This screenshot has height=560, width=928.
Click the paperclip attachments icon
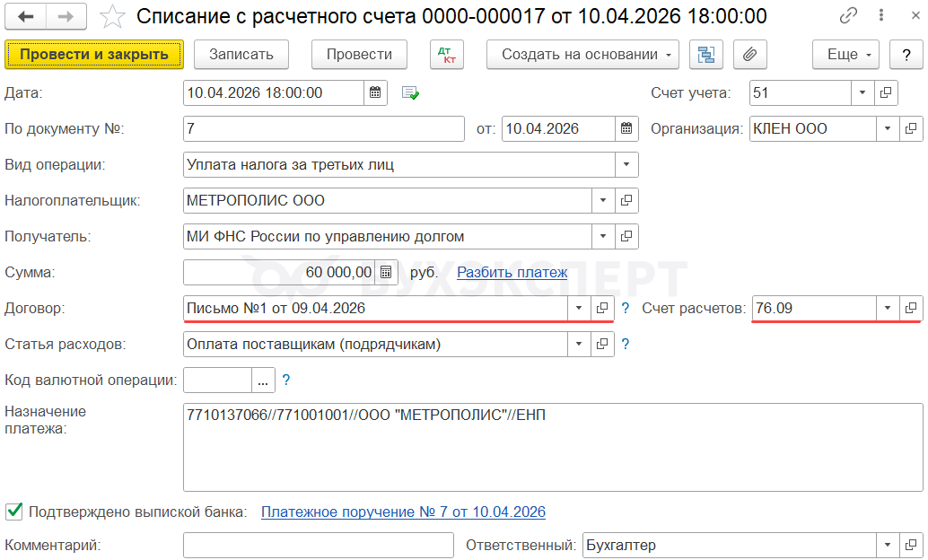click(749, 55)
